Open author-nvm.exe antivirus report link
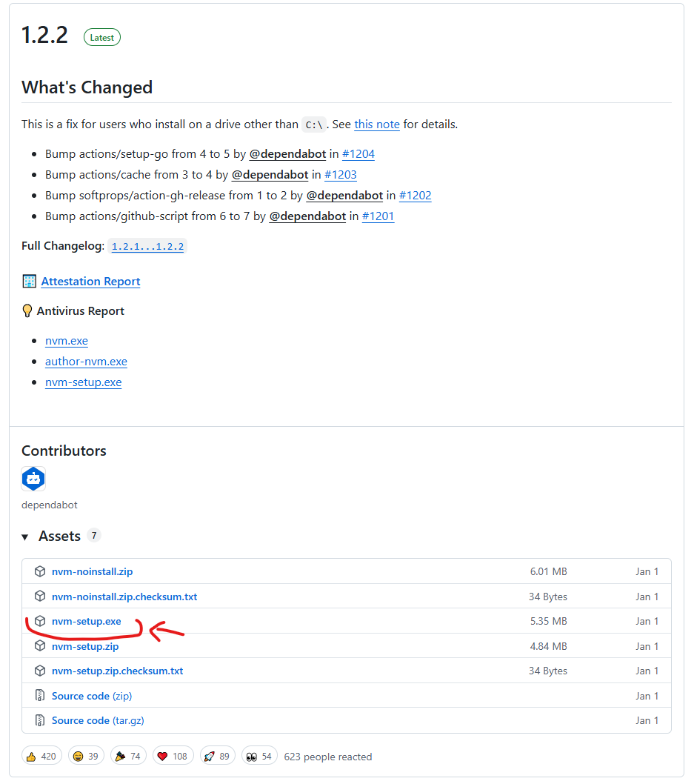The image size is (694, 784). pos(86,362)
